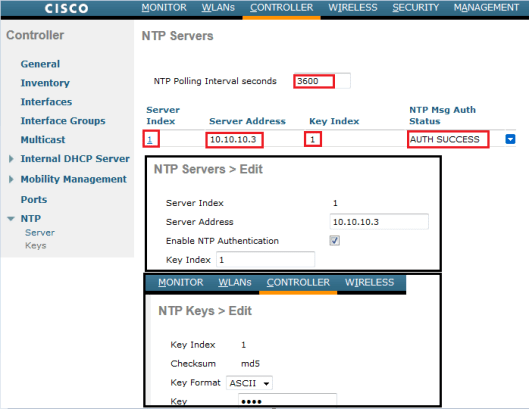Click Server Index column header
Viewport: 529px width, 409px height.
click(x=163, y=115)
